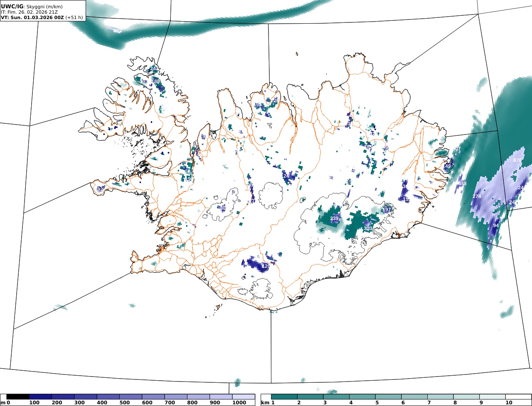Click the 600–700 m lavender legend swatch
Image resolution: width=532 pixels, height=406 pixels.
pyautogui.click(x=153, y=397)
